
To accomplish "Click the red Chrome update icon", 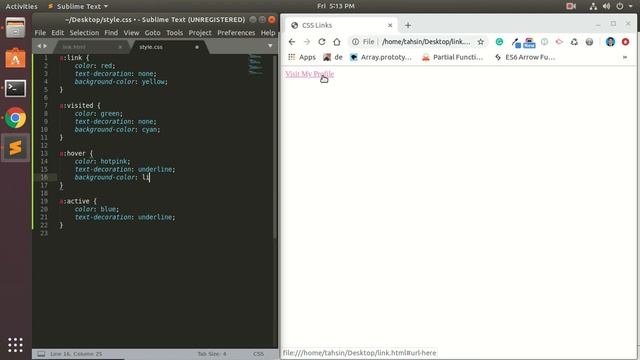I will pos(625,42).
